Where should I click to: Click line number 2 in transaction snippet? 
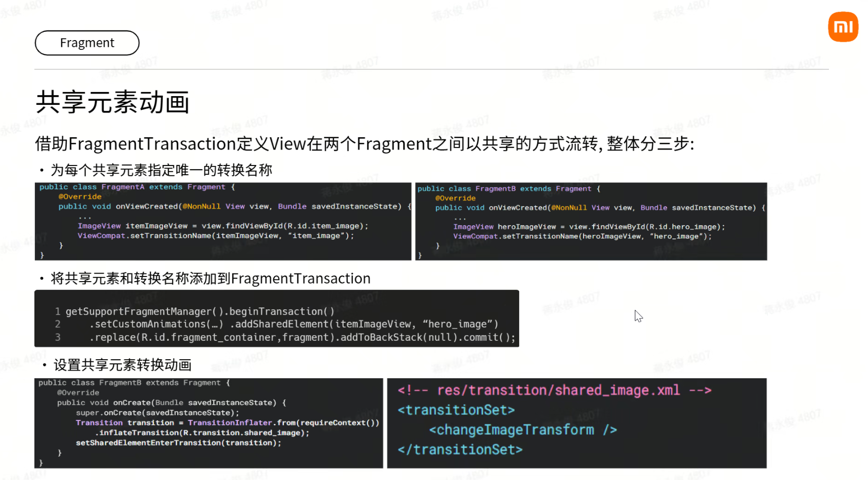coord(57,324)
